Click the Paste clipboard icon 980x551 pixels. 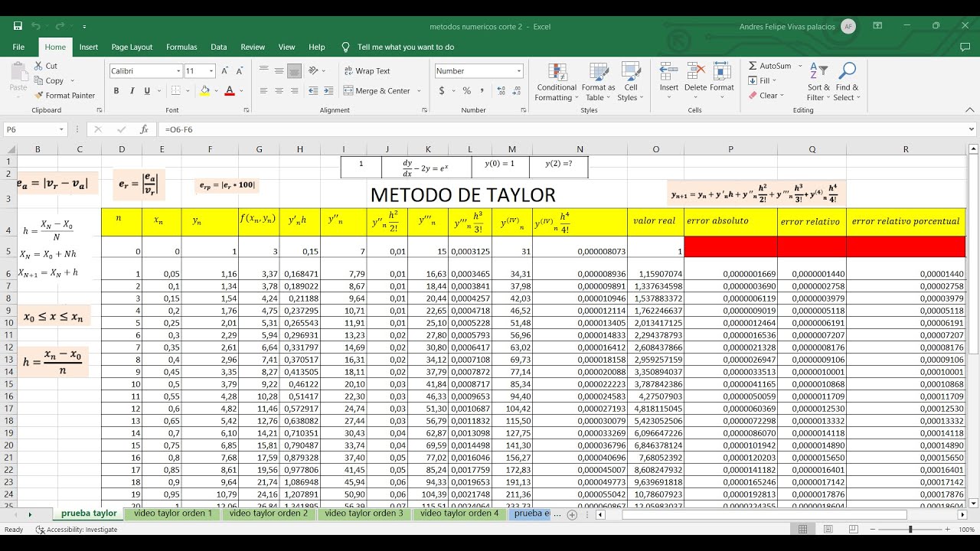tap(18, 73)
